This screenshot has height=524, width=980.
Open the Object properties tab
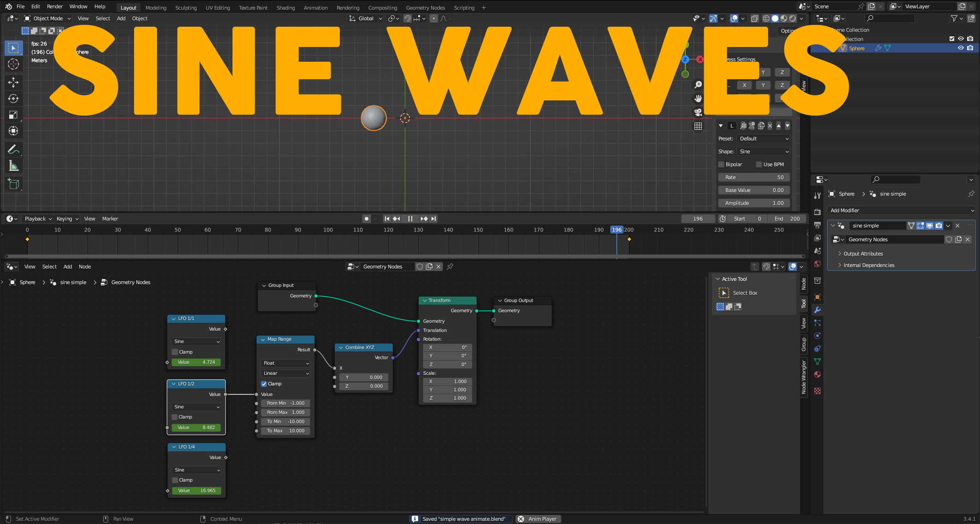click(817, 297)
